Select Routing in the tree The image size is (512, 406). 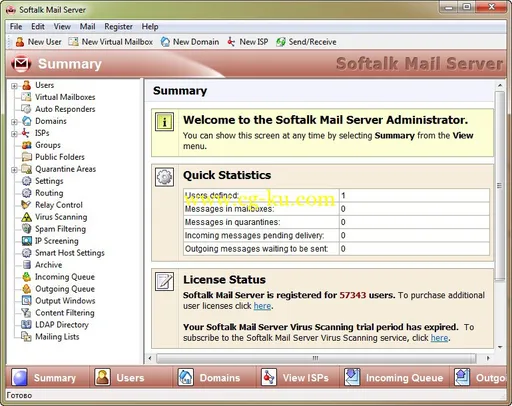[49, 193]
